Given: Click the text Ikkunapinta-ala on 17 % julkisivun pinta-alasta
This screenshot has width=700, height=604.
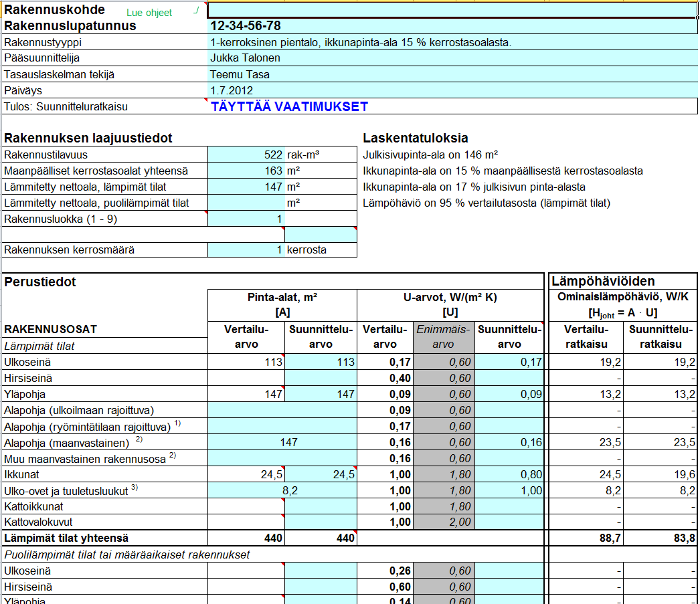Looking at the screenshot, I should point(474,187).
